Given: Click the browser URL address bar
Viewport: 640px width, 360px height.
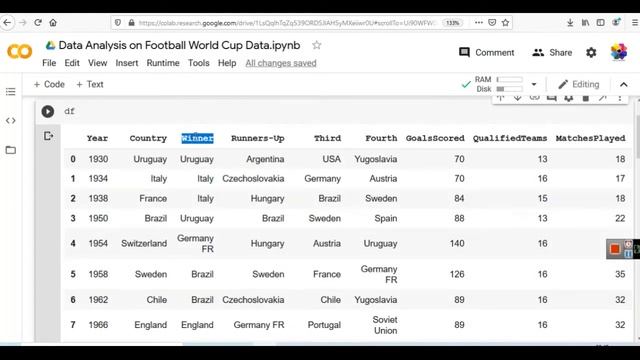Looking at the screenshot, I should [x=288, y=23].
